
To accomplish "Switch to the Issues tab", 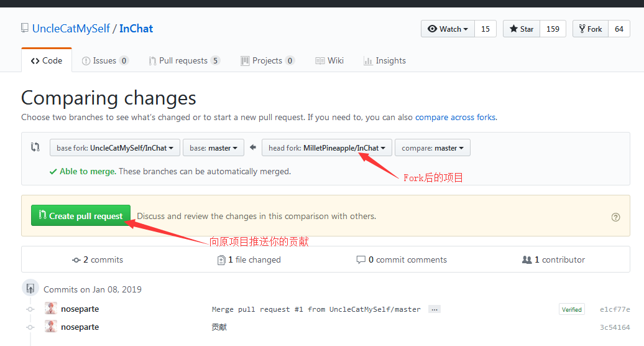I will (105, 61).
